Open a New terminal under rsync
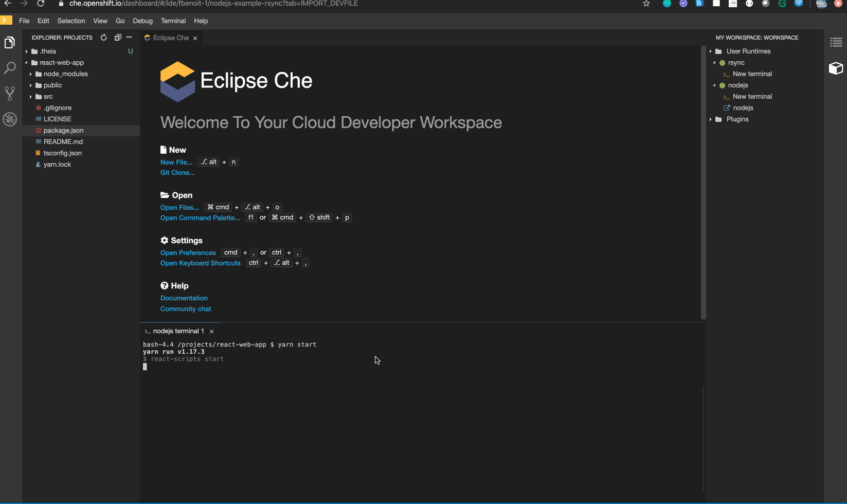 click(x=752, y=74)
